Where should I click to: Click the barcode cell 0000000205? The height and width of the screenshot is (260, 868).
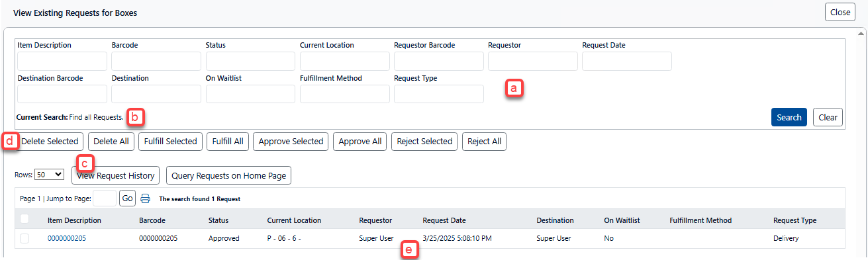[158, 238]
